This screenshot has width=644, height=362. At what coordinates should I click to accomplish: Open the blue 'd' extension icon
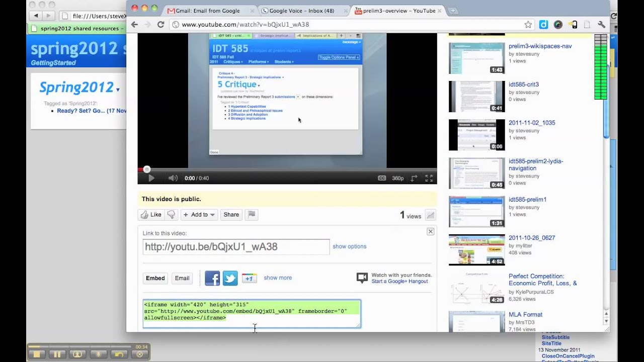coord(543,24)
